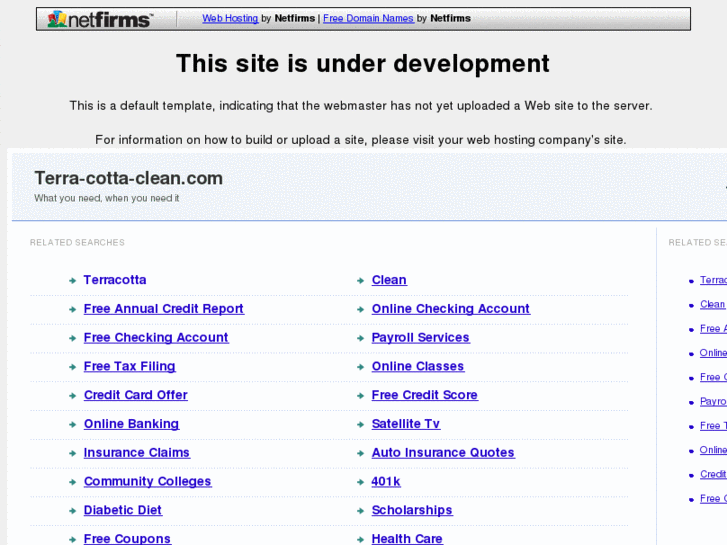Click the arrow bullet beside Online Classes
This screenshot has height=545, width=727.
pos(360,367)
